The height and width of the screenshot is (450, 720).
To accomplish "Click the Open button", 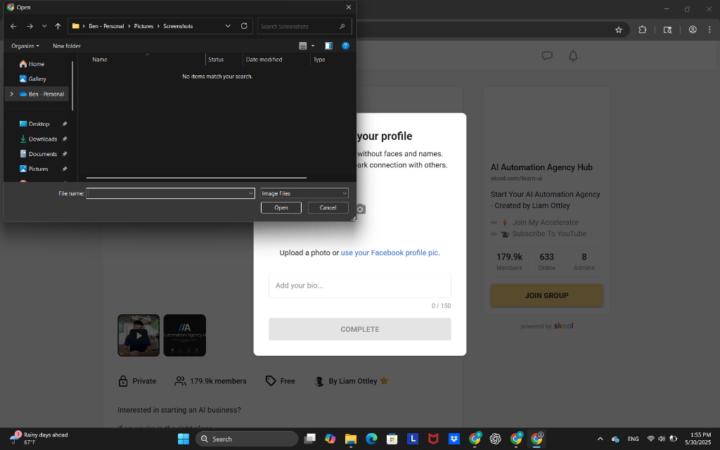I will [281, 208].
